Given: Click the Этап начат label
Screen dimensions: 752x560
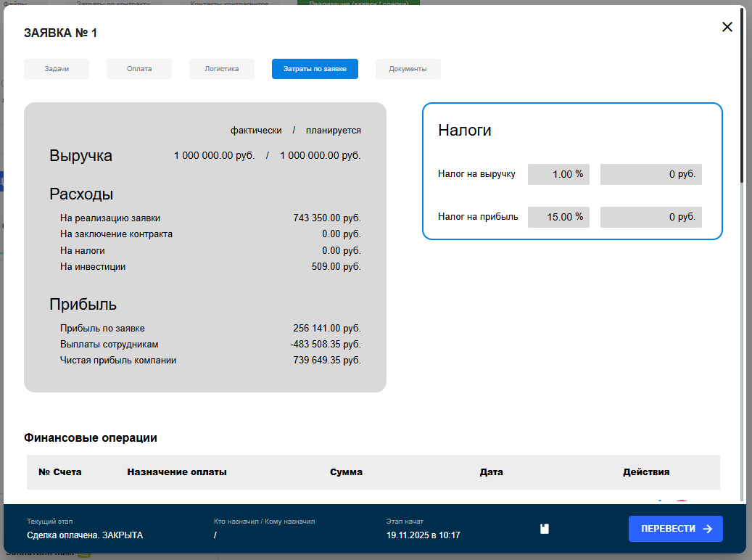Looking at the screenshot, I should [405, 522].
